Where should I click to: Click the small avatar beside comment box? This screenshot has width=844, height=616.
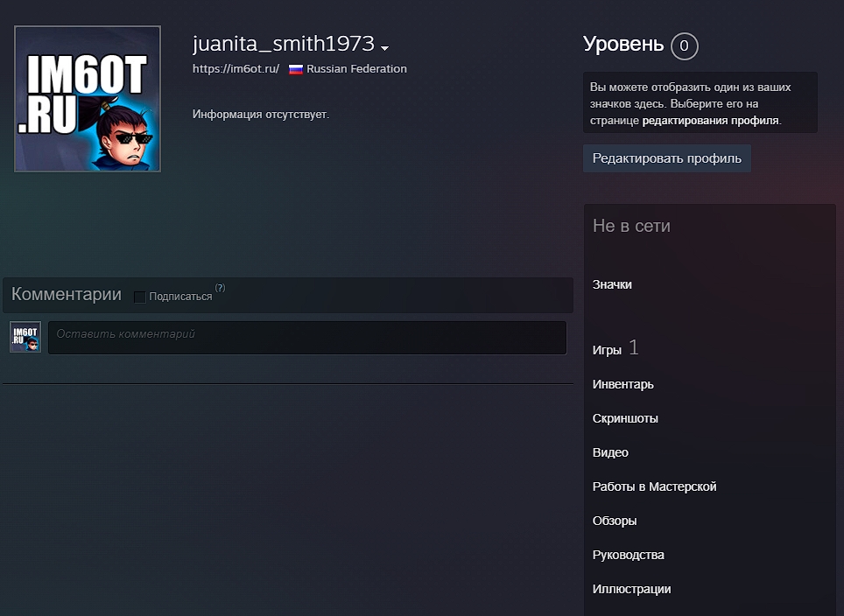point(25,337)
